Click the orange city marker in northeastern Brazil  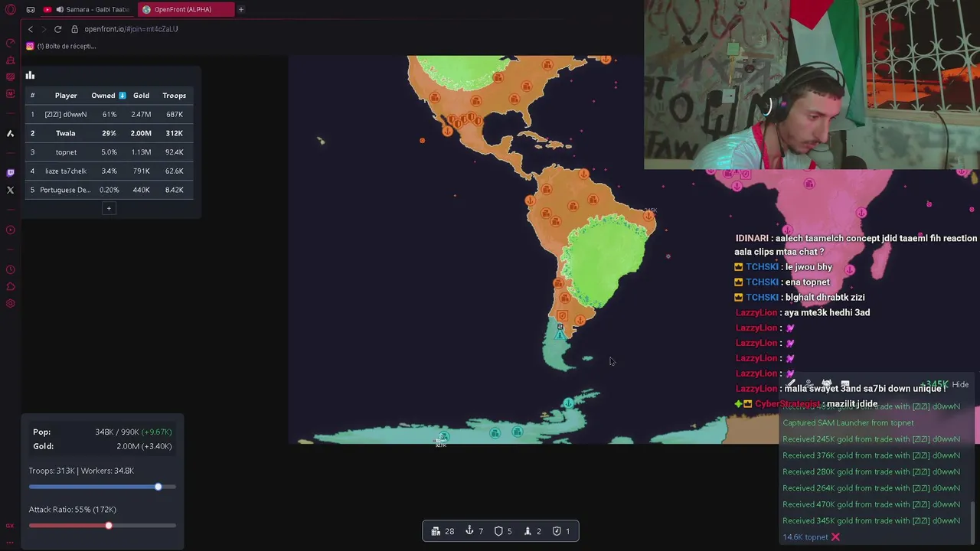[648, 217]
